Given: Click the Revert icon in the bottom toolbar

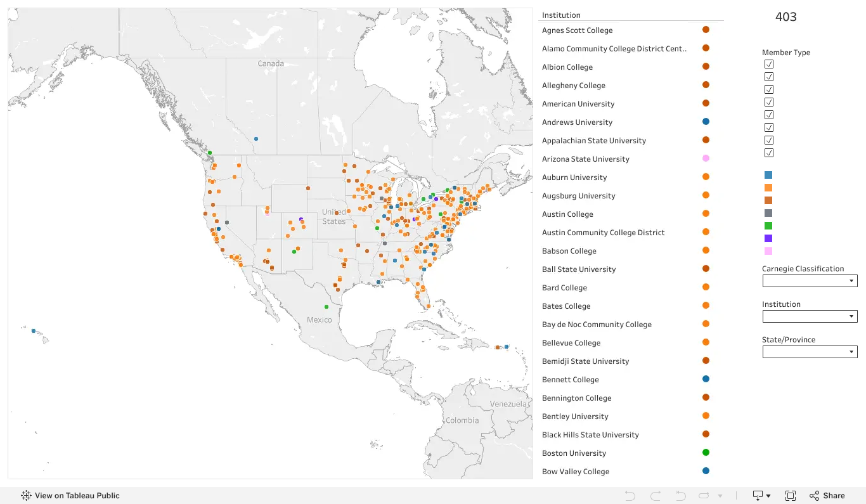Looking at the screenshot, I should 680,496.
